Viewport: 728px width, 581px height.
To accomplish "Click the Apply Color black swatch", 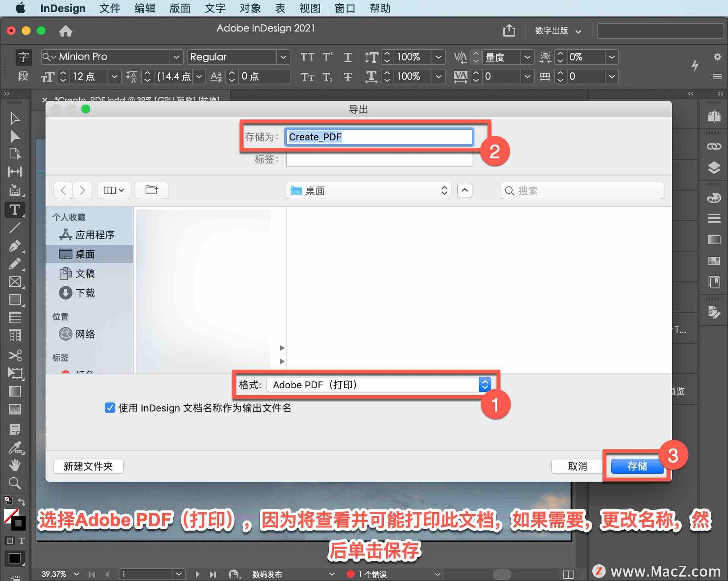I will 15,558.
